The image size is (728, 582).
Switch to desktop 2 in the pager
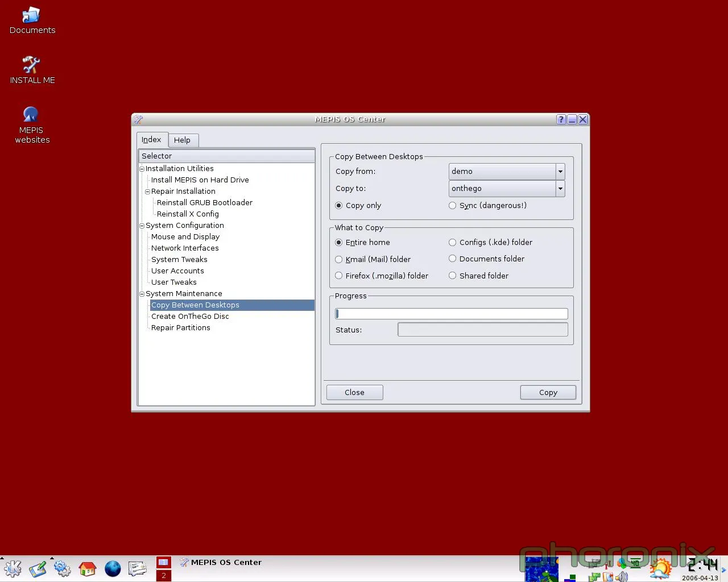[164, 575]
